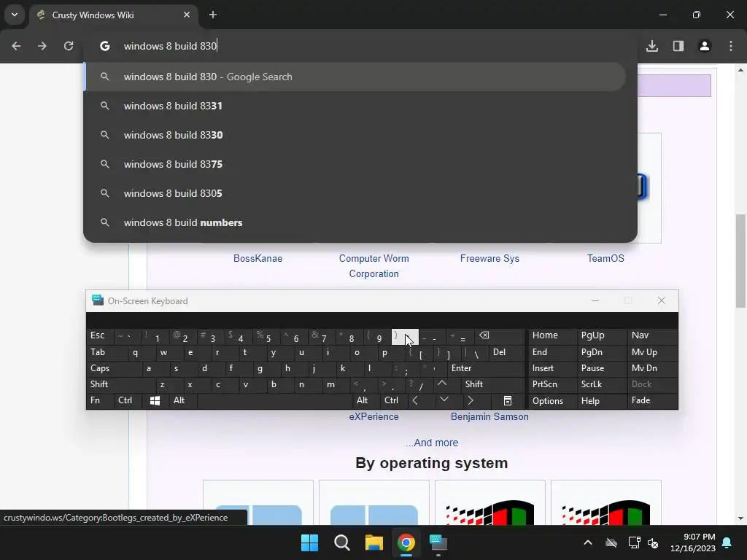The width and height of the screenshot is (747, 560).
Task: Open File Explorer from taskbar
Action: [374, 542]
